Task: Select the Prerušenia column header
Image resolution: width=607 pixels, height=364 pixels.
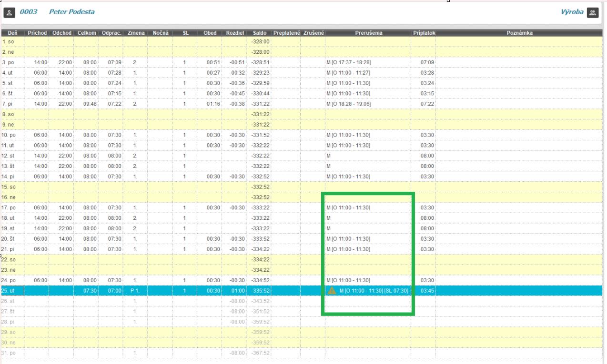Action: click(368, 33)
